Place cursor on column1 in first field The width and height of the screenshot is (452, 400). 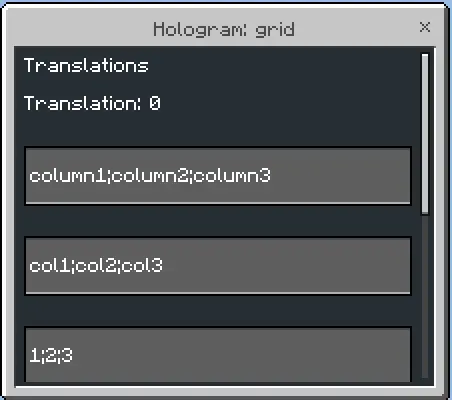[67, 176]
